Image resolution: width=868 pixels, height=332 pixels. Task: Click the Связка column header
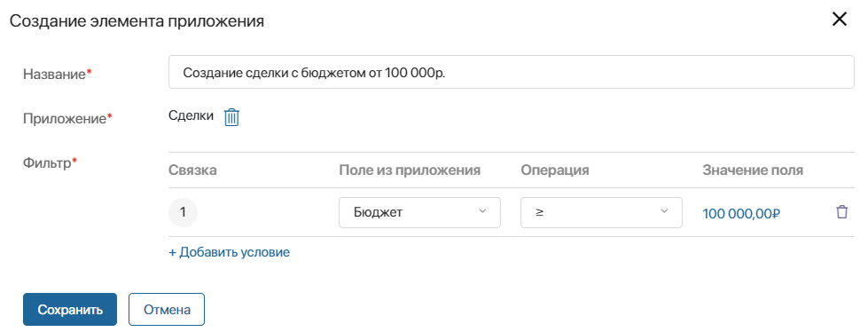192,170
